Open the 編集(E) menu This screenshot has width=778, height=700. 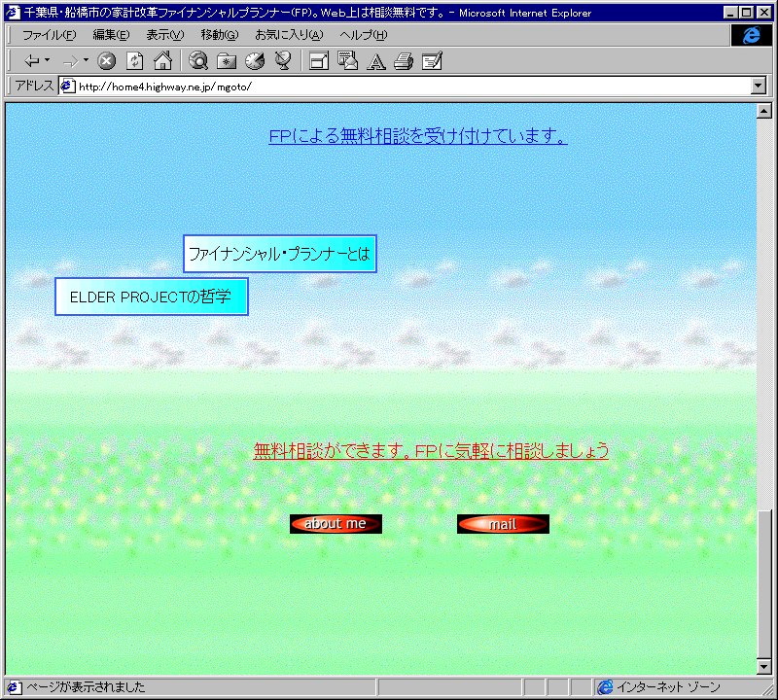click(111, 35)
